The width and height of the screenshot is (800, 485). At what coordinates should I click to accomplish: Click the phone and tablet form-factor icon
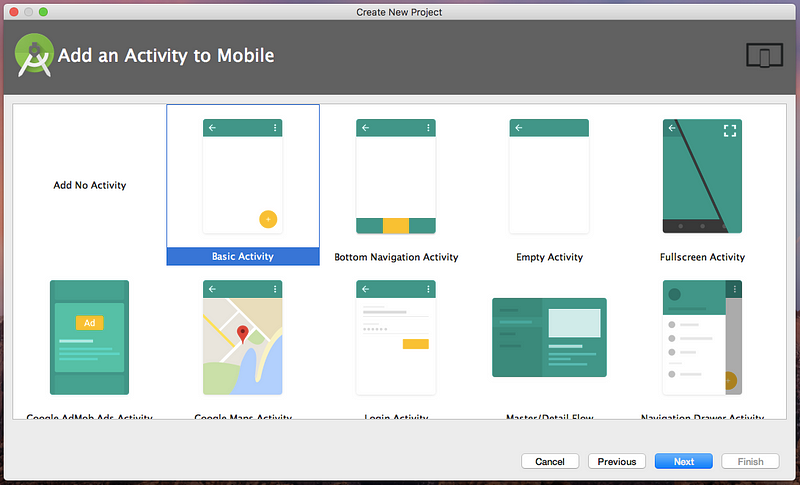[764, 55]
